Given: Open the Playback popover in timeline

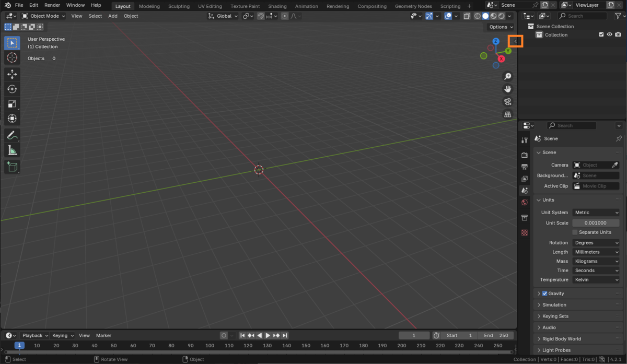Looking at the screenshot, I should point(35,335).
